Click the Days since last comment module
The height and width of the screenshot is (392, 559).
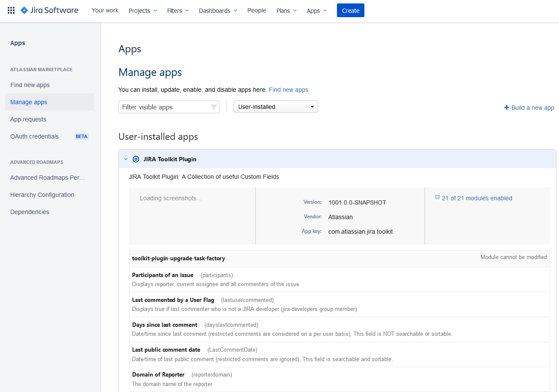click(x=340, y=329)
